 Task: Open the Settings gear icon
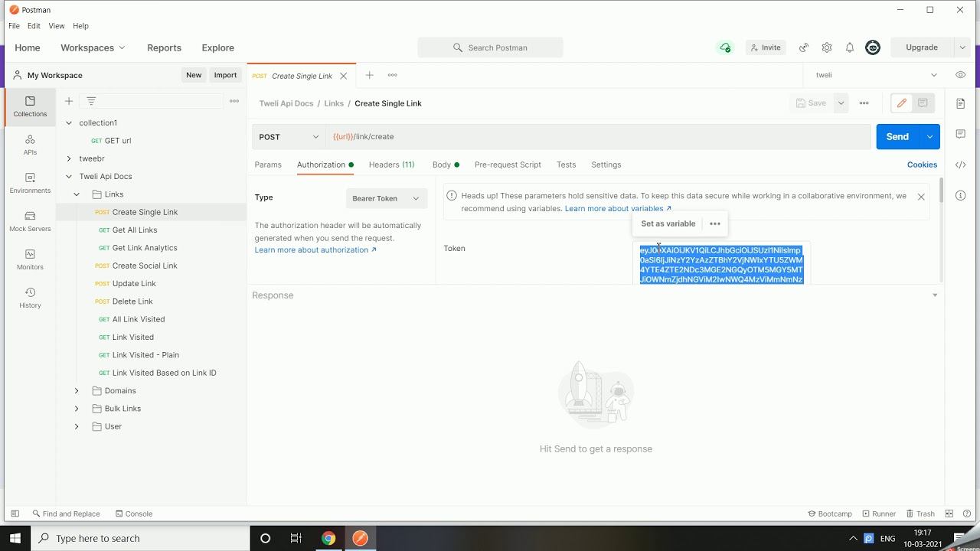click(x=827, y=47)
